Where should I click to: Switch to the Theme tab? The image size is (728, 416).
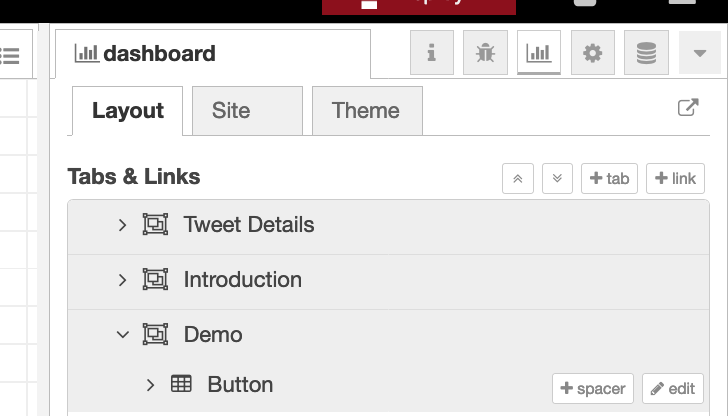click(366, 110)
